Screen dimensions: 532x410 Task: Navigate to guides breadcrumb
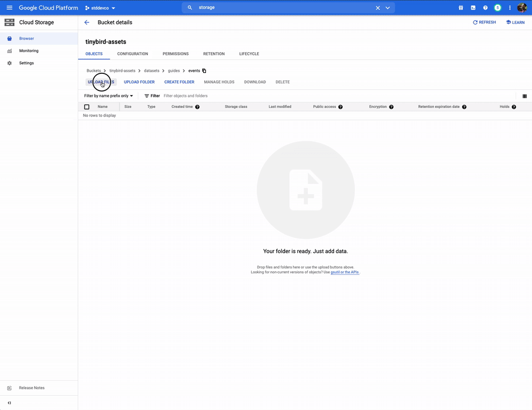click(x=174, y=71)
